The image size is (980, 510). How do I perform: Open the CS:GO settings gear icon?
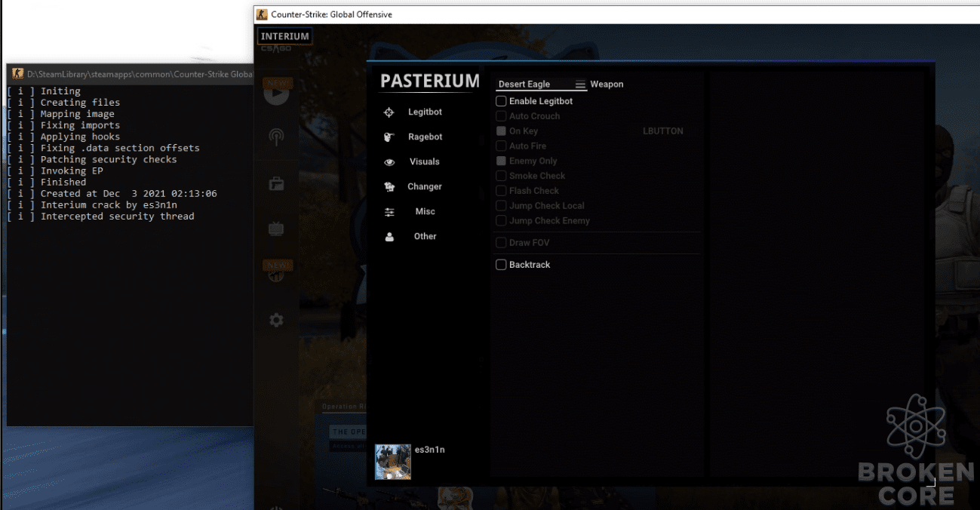[276, 321]
